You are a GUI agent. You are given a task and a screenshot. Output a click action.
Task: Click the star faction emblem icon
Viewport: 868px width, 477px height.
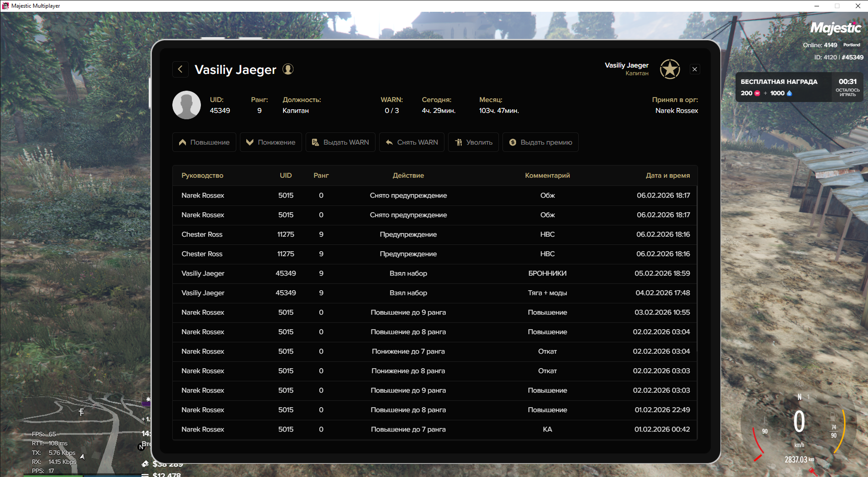[x=669, y=69]
